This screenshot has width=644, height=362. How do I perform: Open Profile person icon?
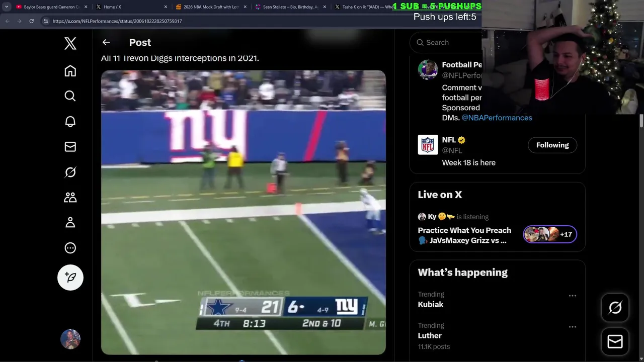point(70,222)
